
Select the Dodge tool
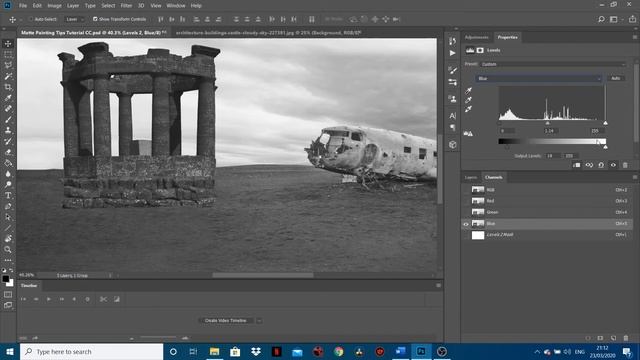8,185
